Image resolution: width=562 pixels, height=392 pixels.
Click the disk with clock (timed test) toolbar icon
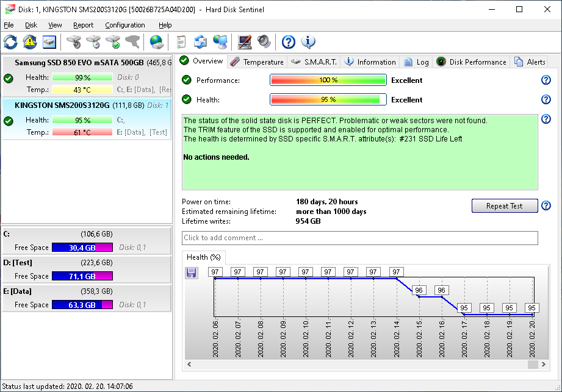pyautogui.click(x=93, y=42)
